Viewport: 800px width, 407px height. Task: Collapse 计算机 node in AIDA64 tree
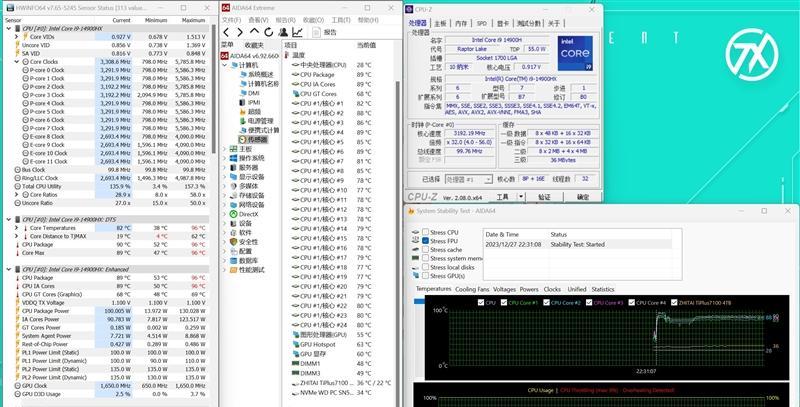(224, 65)
